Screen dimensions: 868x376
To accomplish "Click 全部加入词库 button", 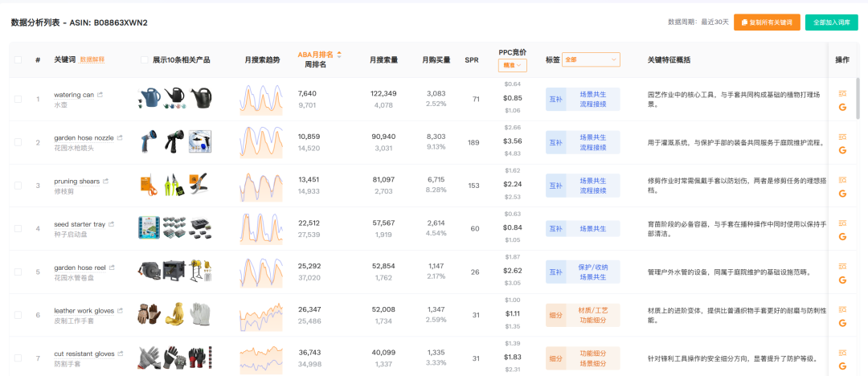I will [x=832, y=22].
